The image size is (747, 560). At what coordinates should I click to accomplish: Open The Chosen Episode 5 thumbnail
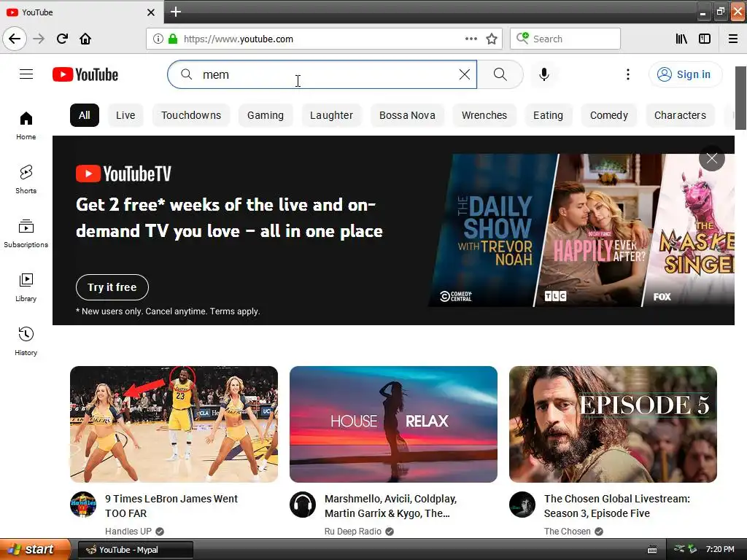click(x=613, y=424)
